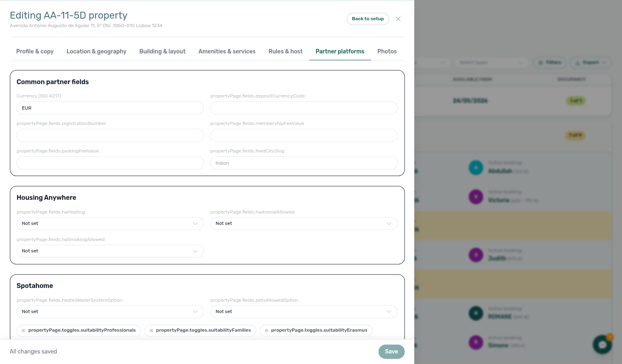Click the registrationNumber input field
Image resolution: width=622 pixels, height=364 pixels.
(110, 135)
